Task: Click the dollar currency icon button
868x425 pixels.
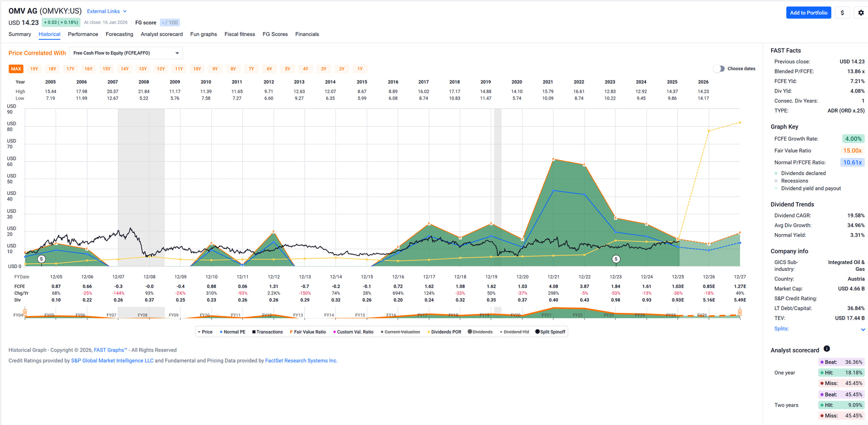Action: click(842, 13)
